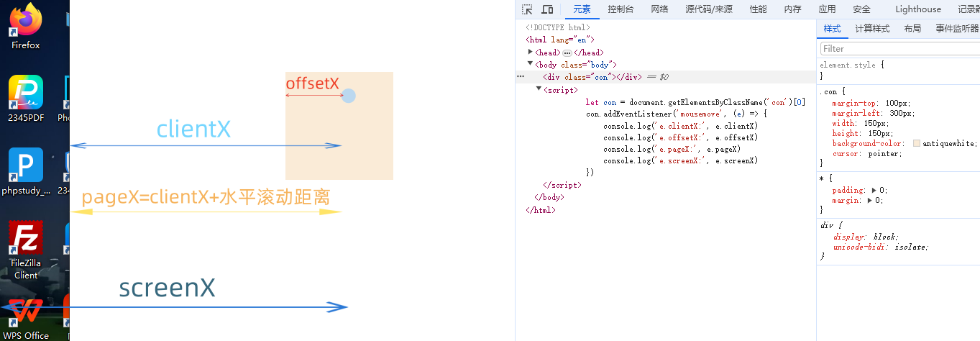Activate the inspect element picker icon
This screenshot has width=980, height=341.
click(527, 9)
